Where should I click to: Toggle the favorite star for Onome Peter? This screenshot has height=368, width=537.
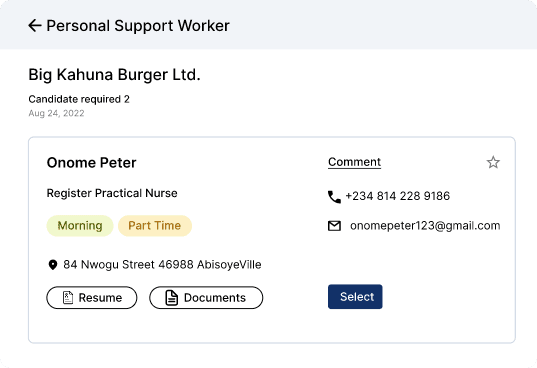pyautogui.click(x=493, y=162)
